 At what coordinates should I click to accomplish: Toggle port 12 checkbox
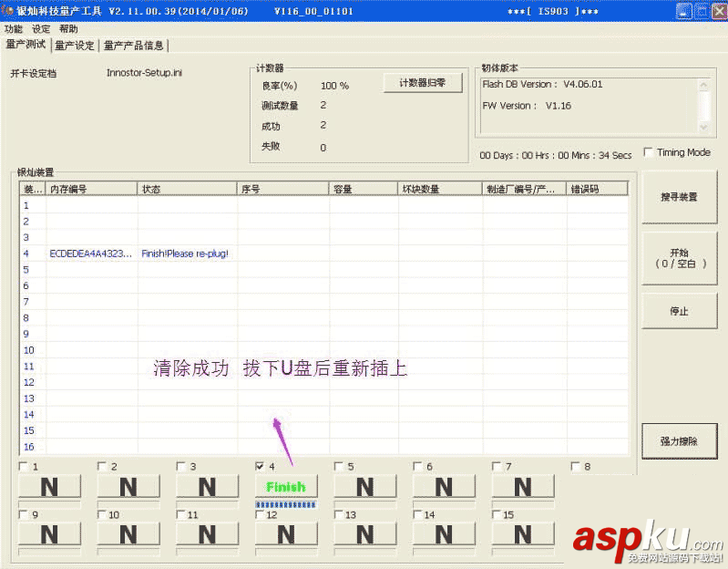(260, 514)
